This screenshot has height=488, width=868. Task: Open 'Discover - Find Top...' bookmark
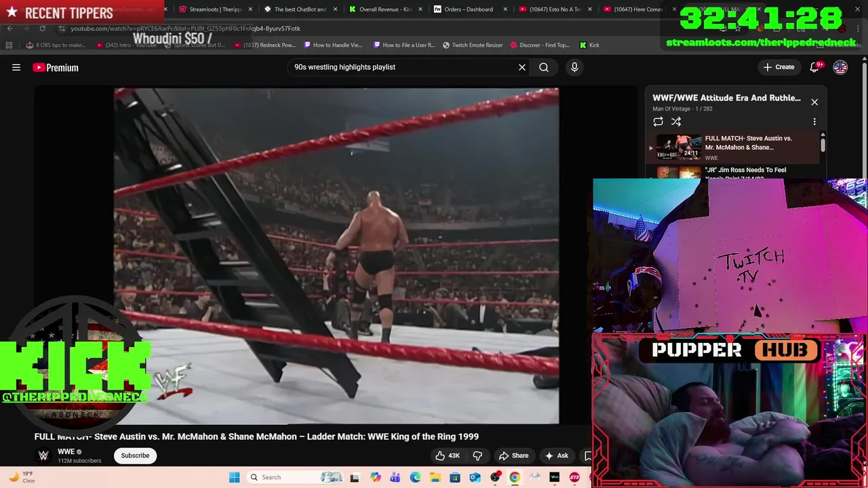(x=540, y=45)
